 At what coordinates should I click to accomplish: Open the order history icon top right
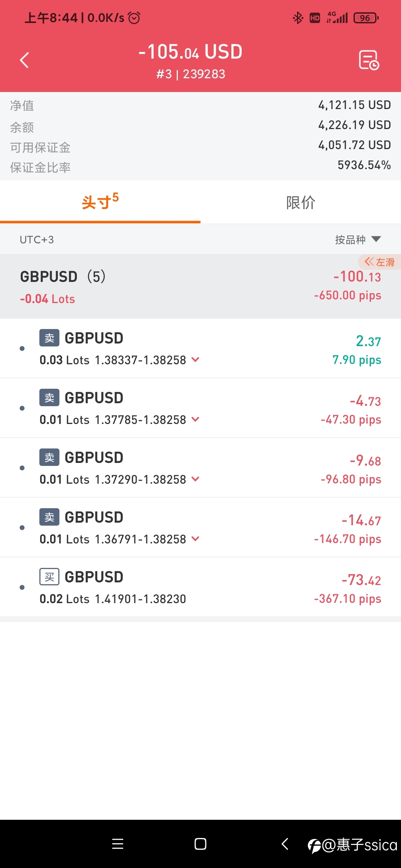click(369, 60)
